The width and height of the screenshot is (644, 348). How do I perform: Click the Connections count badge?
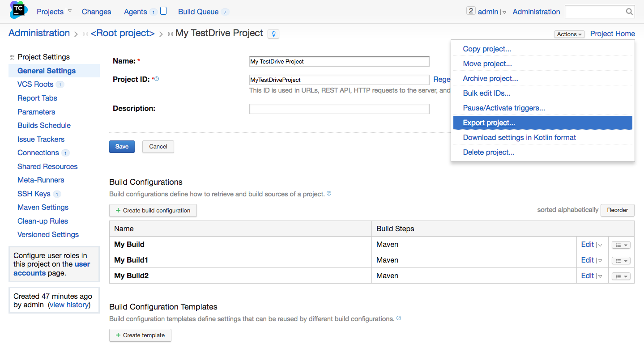pos(65,153)
